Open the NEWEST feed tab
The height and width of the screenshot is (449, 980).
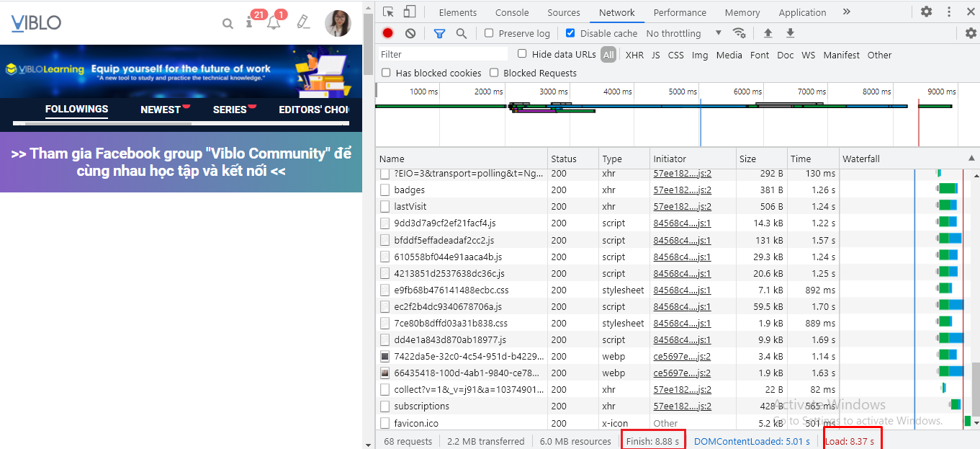coord(161,110)
